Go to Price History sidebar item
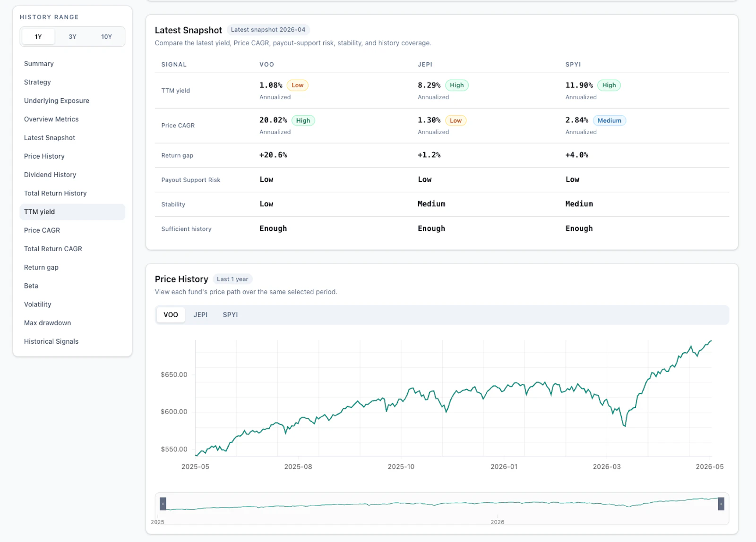Screen dimensions: 756x542 coord(72,156)
